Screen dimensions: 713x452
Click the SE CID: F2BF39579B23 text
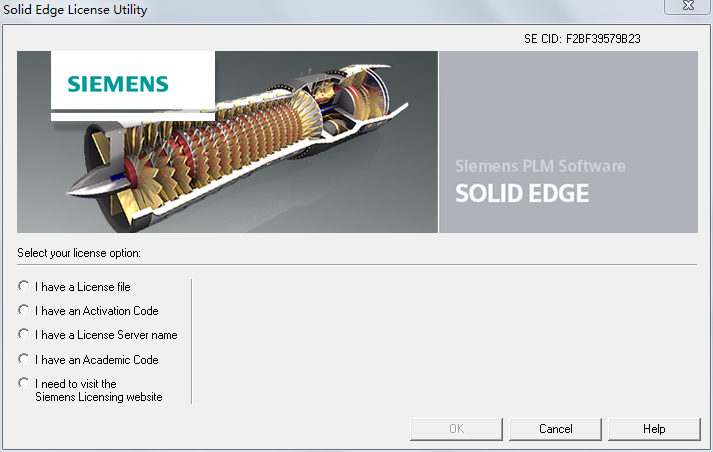pyautogui.click(x=582, y=39)
